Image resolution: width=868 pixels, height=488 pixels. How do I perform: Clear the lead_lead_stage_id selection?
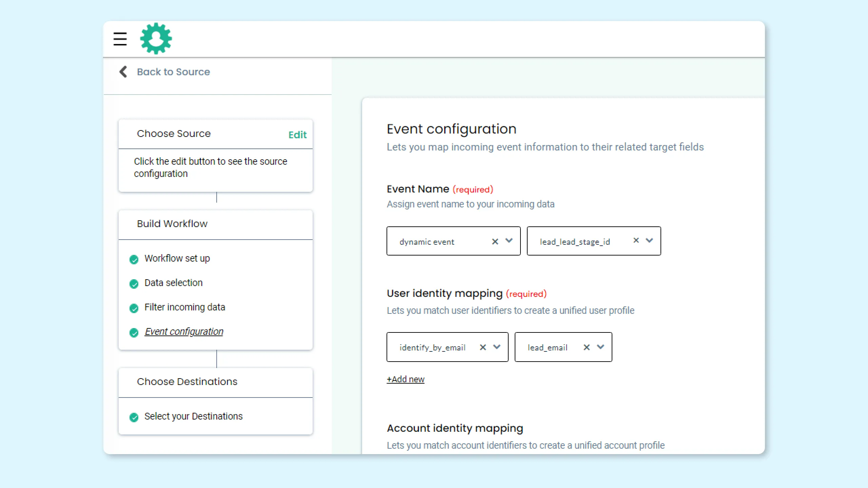click(x=636, y=240)
